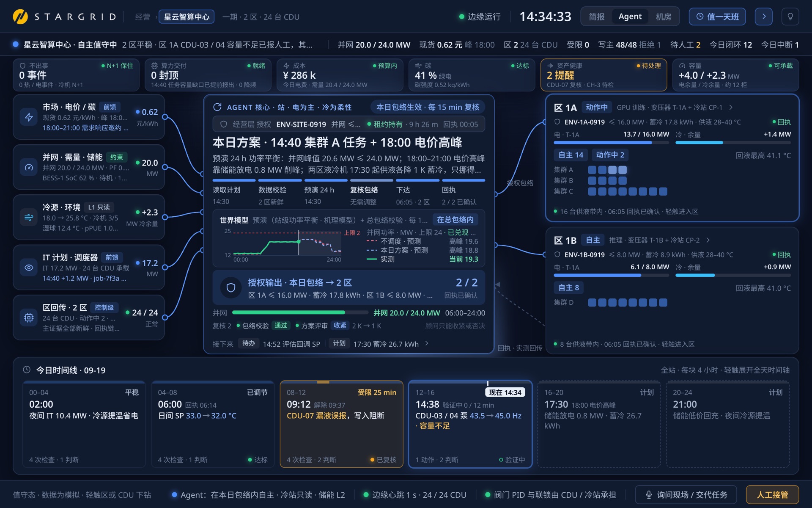The height and width of the screenshot is (508, 812).
Task: Toggle 动作中 2 filter in 区 1A
Action: (x=610, y=155)
